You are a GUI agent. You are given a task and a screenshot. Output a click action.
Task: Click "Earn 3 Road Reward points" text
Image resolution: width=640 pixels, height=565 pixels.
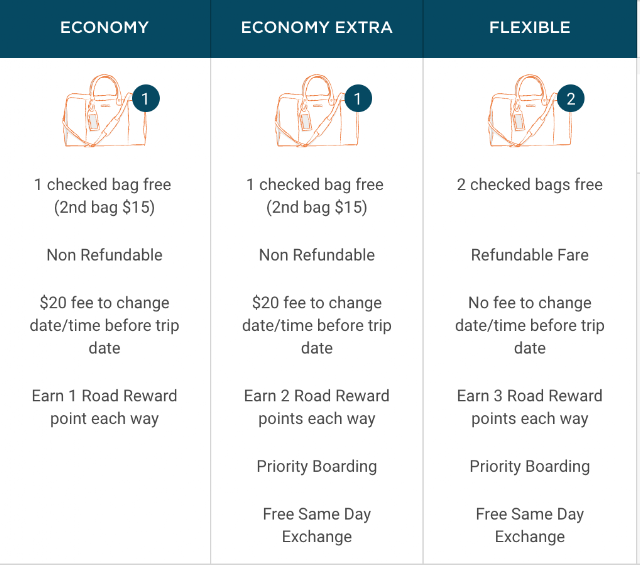tap(530, 407)
